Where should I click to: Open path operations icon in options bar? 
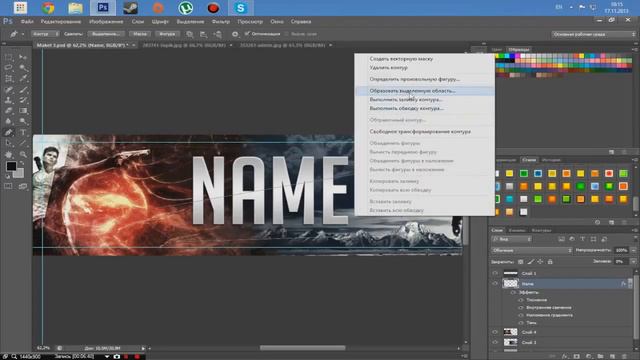pos(190,34)
